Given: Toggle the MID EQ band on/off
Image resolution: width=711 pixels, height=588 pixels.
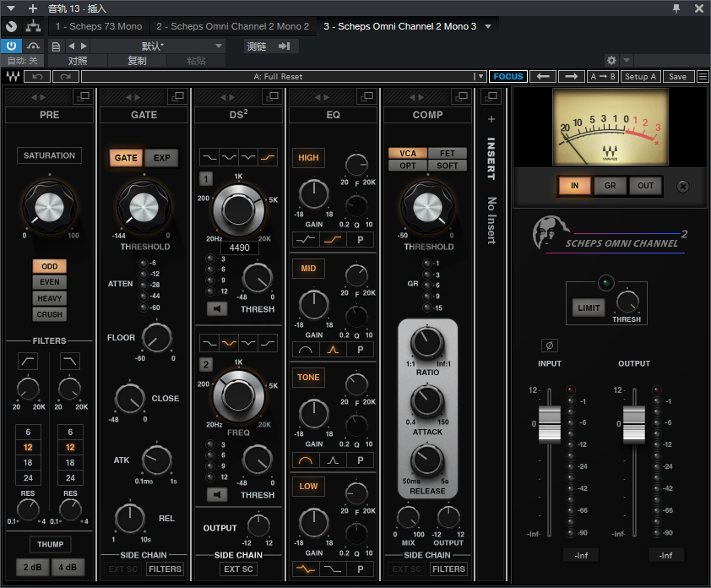Looking at the screenshot, I should pyautogui.click(x=308, y=268).
